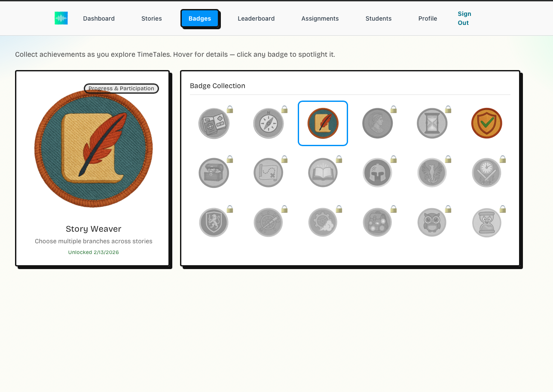Click the locked open book badge
Image resolution: width=553 pixels, height=392 pixels.
pos(323,172)
